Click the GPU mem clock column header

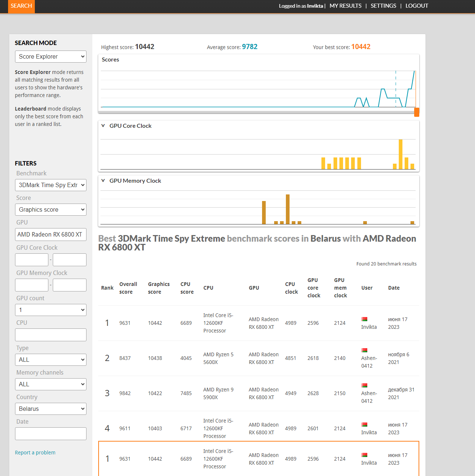tap(340, 288)
